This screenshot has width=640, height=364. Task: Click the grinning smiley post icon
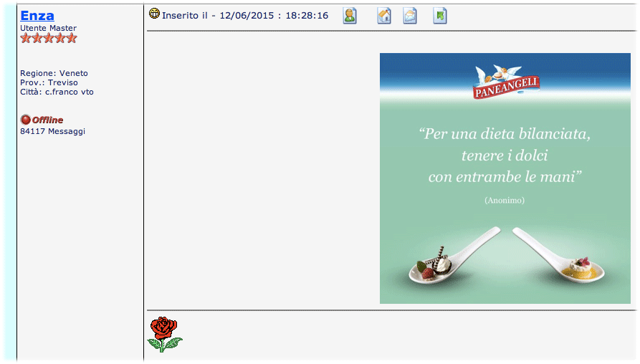[x=154, y=14]
